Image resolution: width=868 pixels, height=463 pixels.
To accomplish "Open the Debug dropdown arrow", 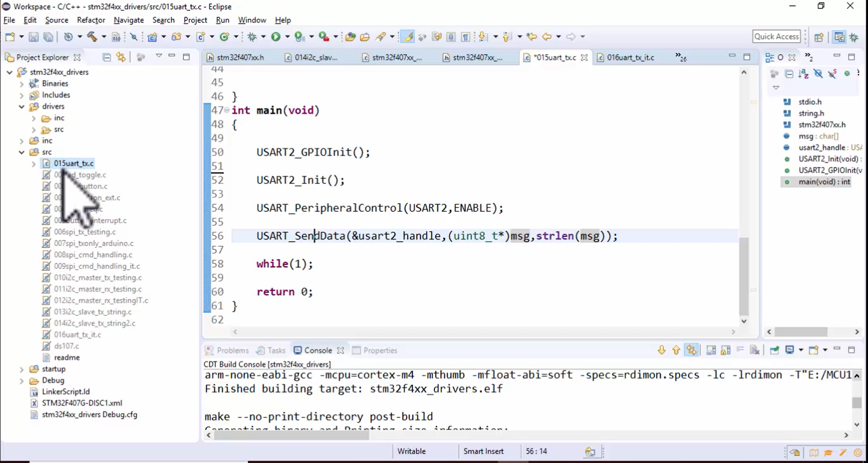I will [x=263, y=37].
